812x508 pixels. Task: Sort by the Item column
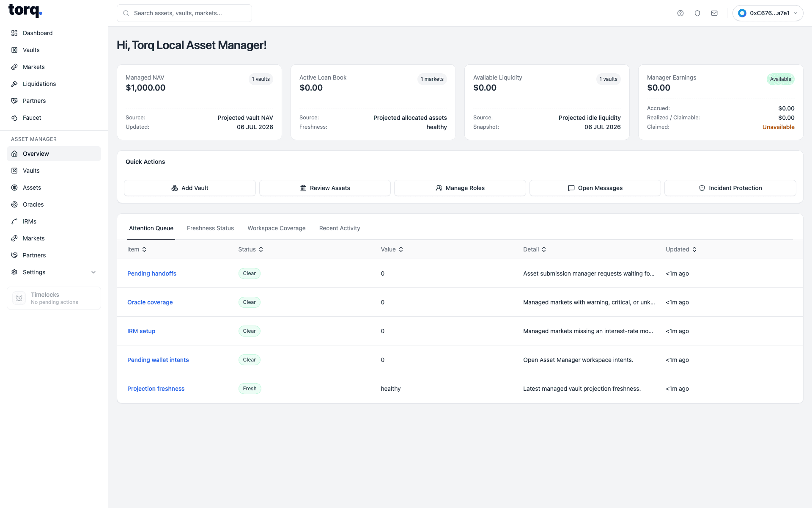click(137, 249)
